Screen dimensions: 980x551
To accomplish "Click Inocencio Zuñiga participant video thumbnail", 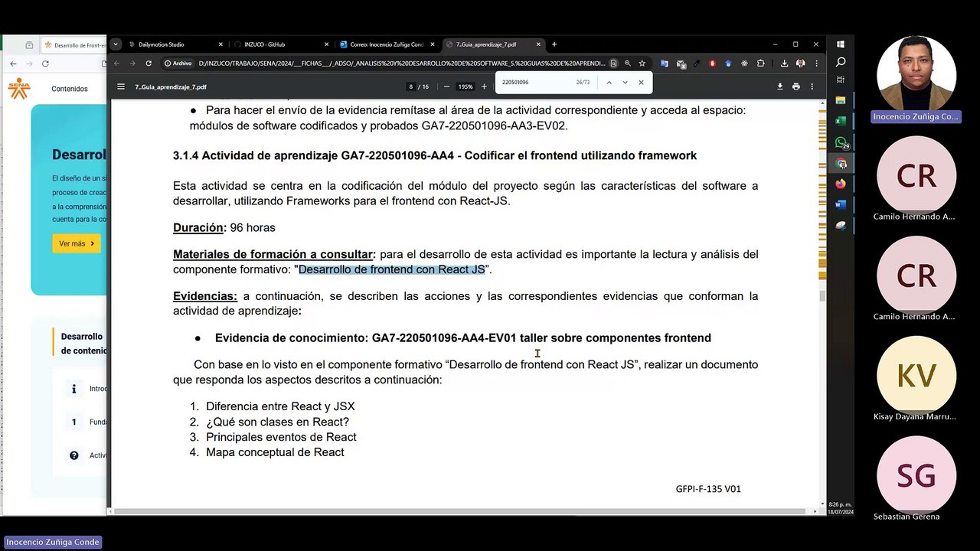I will [916, 73].
